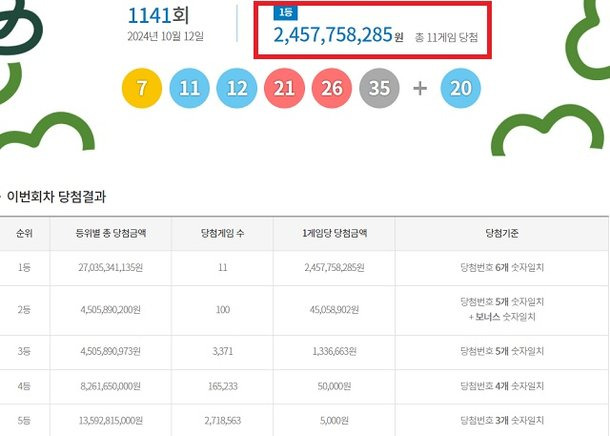The image size is (610, 436).
Task: Click the text 총 11게임 당첨
Action: (x=446, y=37)
